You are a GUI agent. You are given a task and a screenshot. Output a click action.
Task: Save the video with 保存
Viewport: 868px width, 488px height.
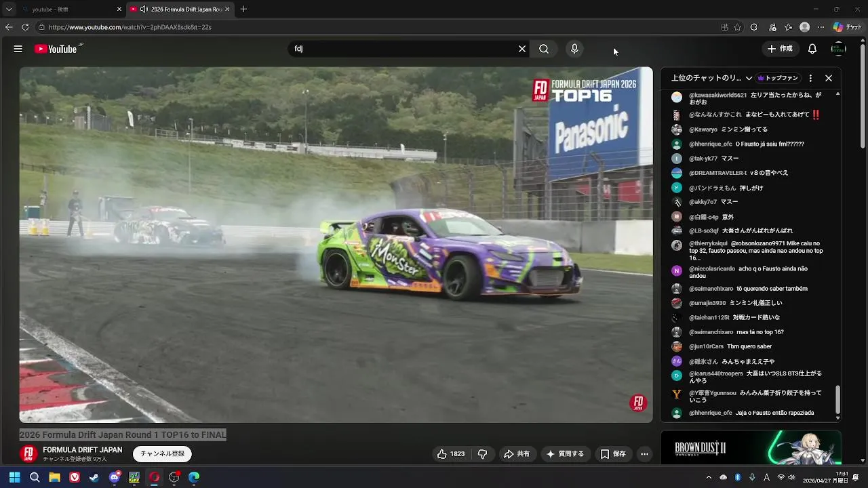pos(613,454)
